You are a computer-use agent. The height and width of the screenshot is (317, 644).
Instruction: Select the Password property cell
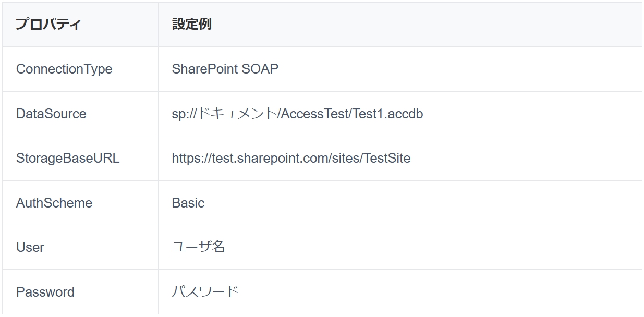(45, 292)
